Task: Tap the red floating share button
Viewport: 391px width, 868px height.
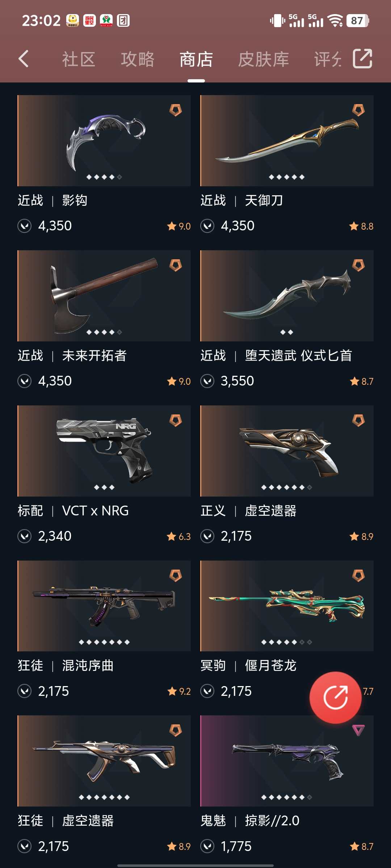Action: click(336, 697)
